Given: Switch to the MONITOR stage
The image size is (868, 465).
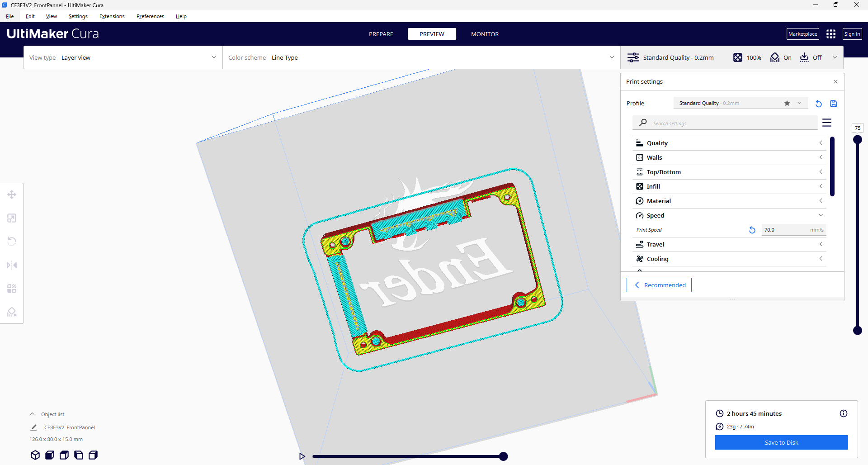Looking at the screenshot, I should (485, 34).
